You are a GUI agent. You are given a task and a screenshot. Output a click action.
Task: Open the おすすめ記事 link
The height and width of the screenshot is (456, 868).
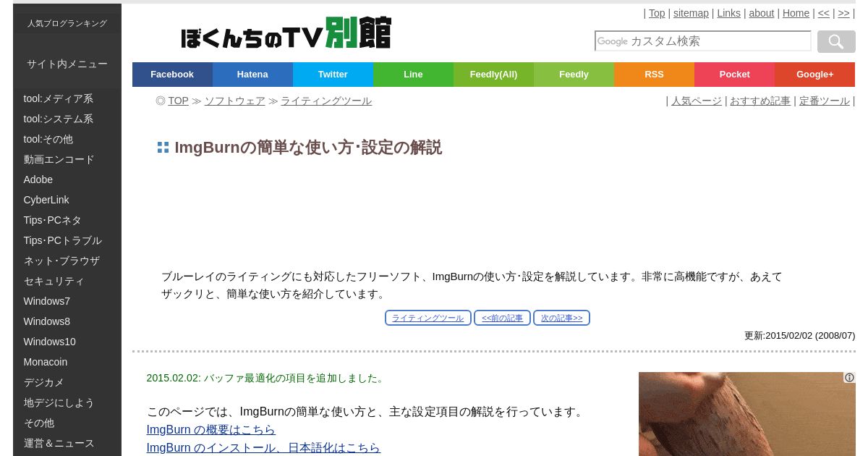(760, 101)
